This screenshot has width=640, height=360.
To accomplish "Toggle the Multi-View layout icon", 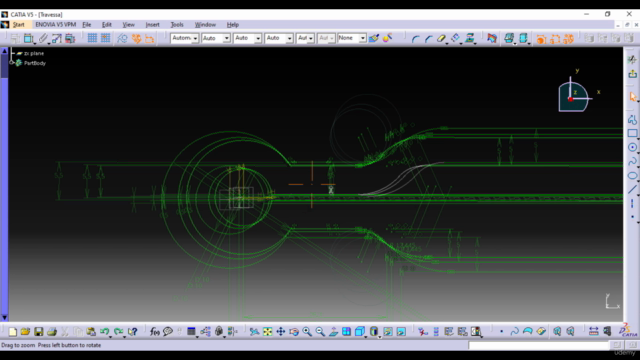I will [347, 331].
